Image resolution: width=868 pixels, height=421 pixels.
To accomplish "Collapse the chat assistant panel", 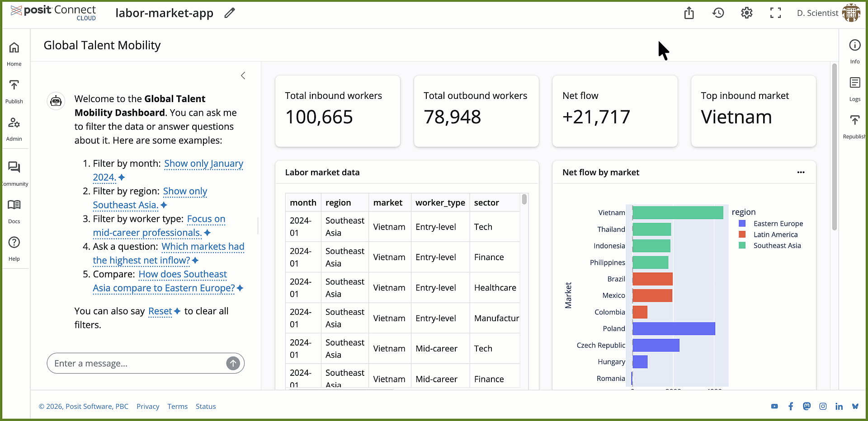I will (x=243, y=75).
